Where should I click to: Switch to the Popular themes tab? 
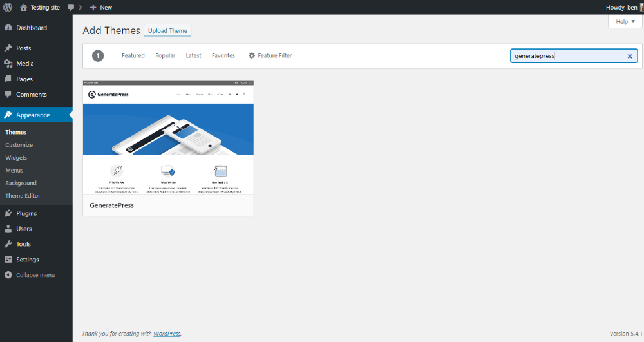pos(165,55)
